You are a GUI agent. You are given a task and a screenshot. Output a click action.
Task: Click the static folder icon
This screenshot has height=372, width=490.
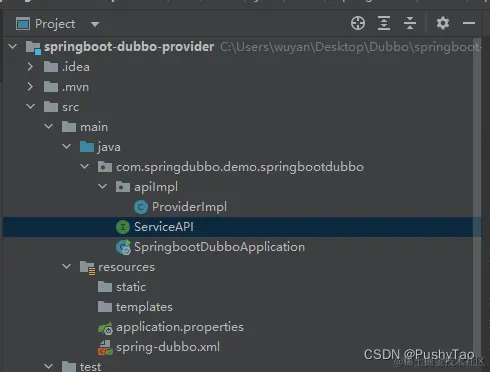[105, 287]
